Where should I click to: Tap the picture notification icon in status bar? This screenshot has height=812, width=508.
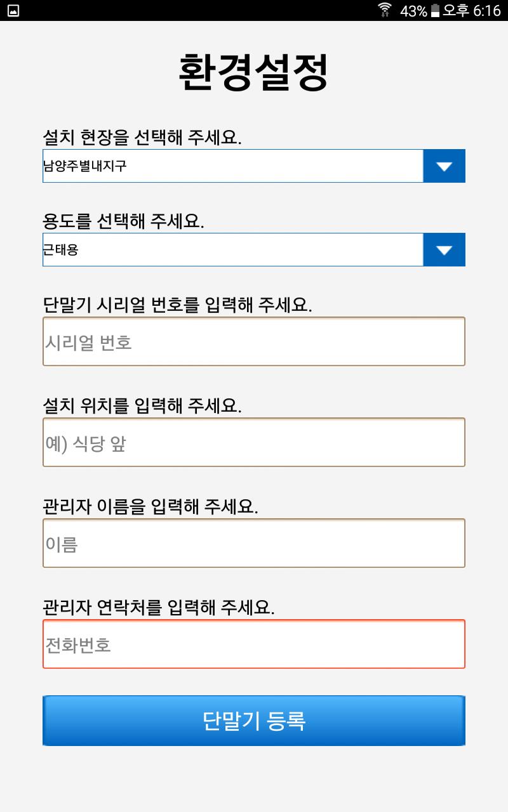point(13,10)
